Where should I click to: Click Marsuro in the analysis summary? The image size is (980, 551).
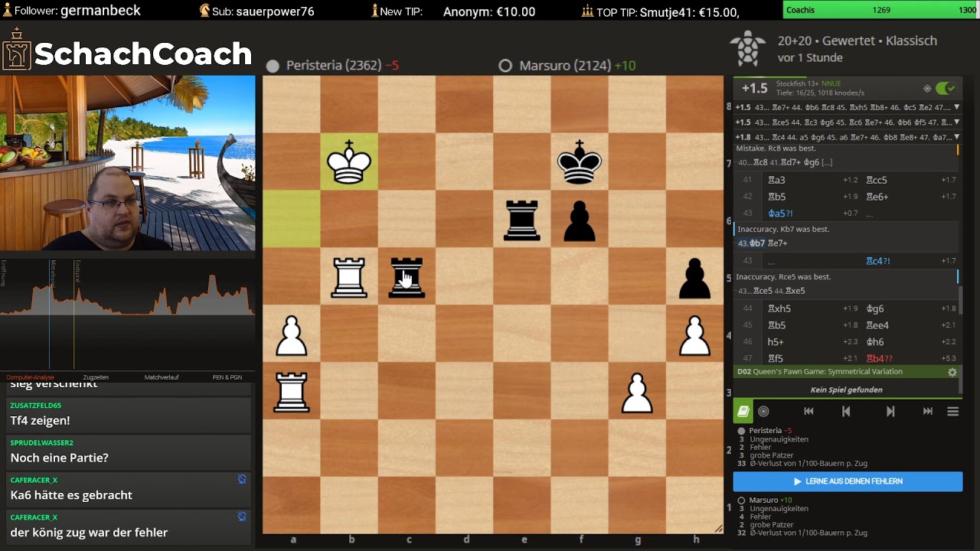763,500
